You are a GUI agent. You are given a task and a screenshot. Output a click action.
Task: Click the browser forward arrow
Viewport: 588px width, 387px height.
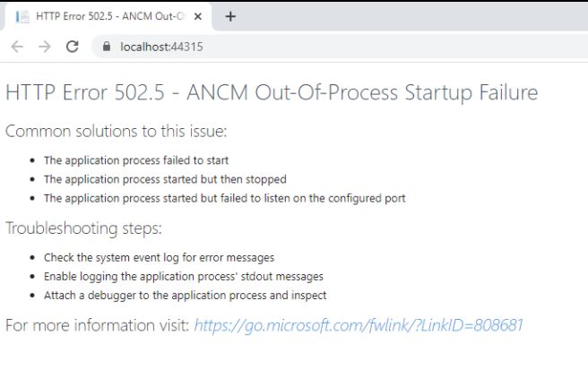pyautogui.click(x=45, y=47)
